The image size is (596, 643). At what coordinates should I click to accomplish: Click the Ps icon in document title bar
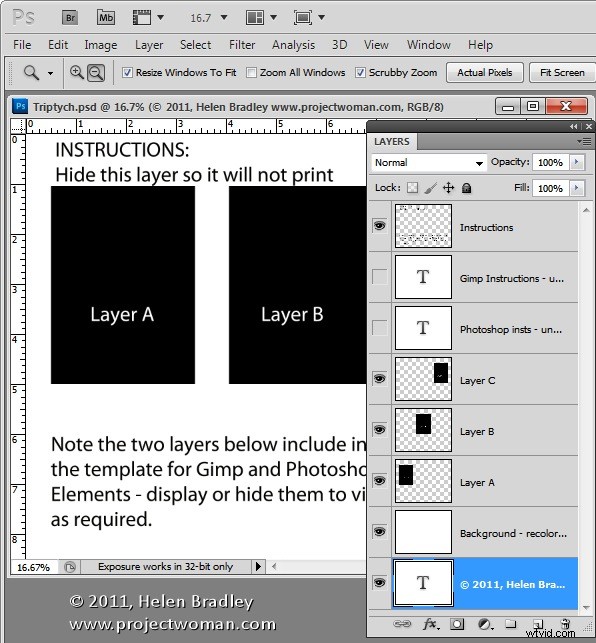[x=20, y=107]
